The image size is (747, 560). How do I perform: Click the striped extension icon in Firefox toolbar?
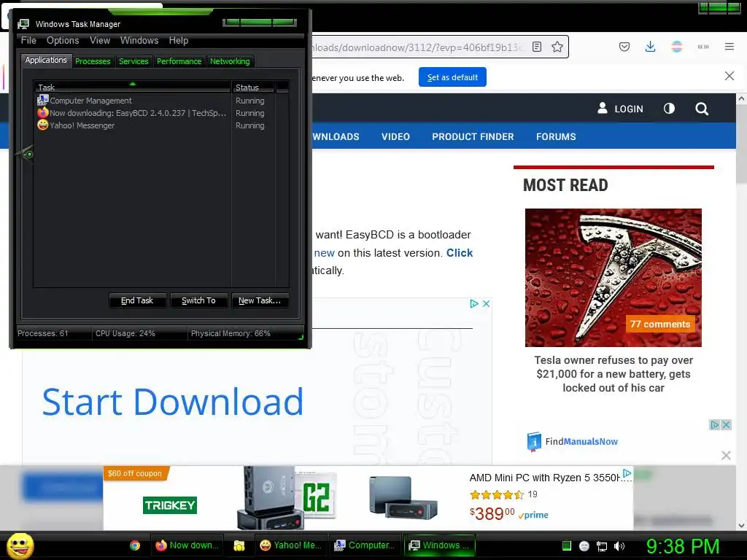[677, 47]
